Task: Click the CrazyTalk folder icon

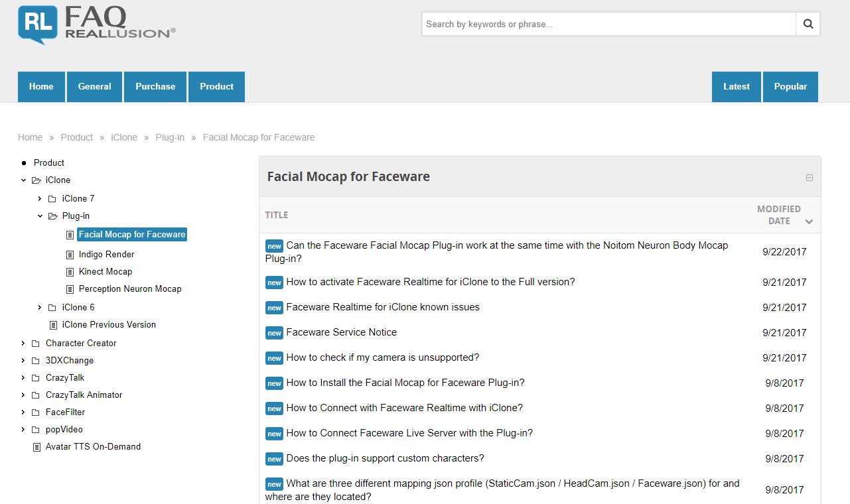Action: [36, 377]
